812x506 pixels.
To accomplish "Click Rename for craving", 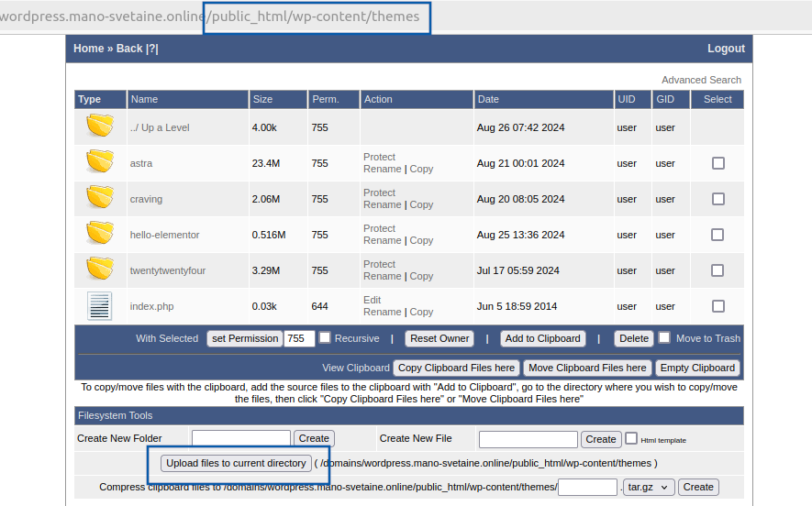I will tap(383, 205).
